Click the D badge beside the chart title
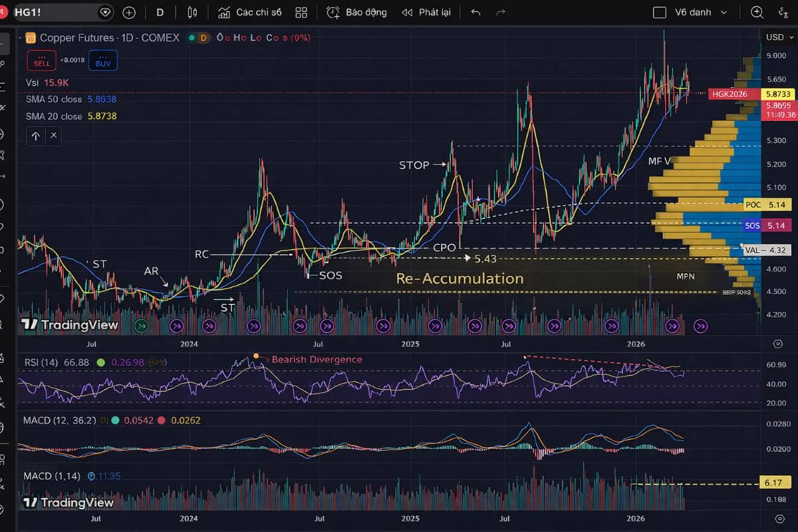Image resolution: width=798 pixels, height=532 pixels. (x=203, y=38)
